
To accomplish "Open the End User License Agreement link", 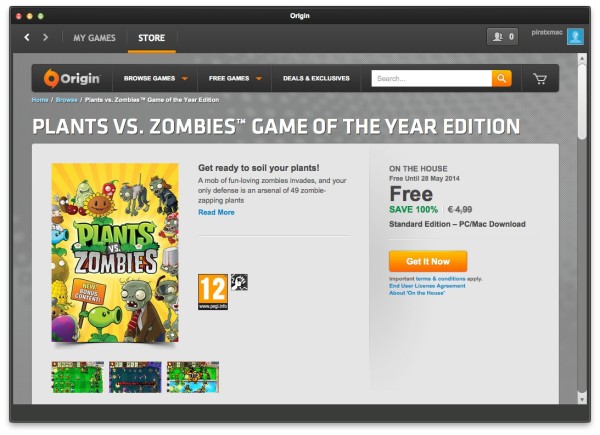I will tap(427, 286).
